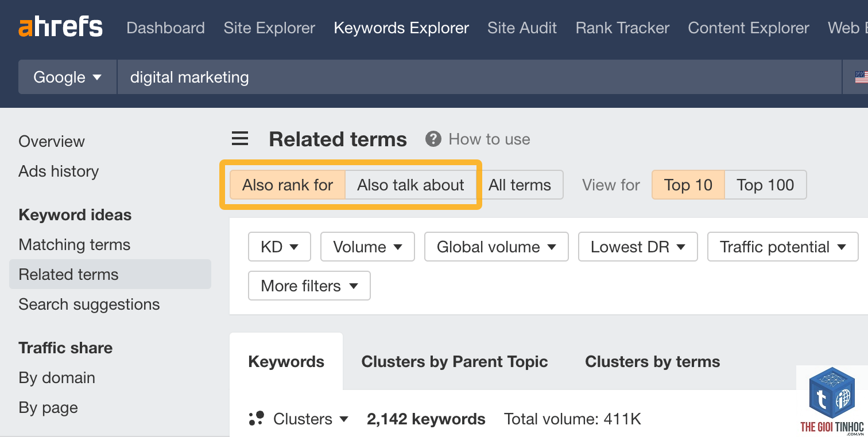The height and width of the screenshot is (437, 868).
Task: Open Traffic share By page
Action: 48,407
